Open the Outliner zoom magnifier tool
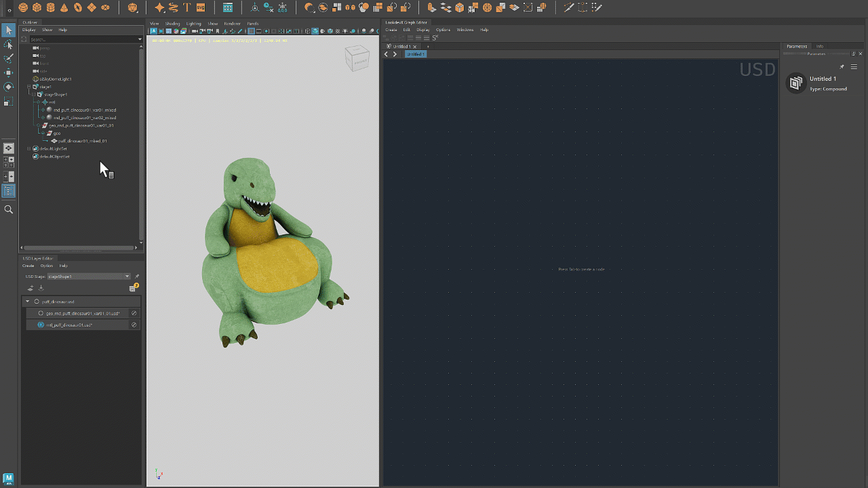The height and width of the screenshot is (488, 868). click(9, 209)
